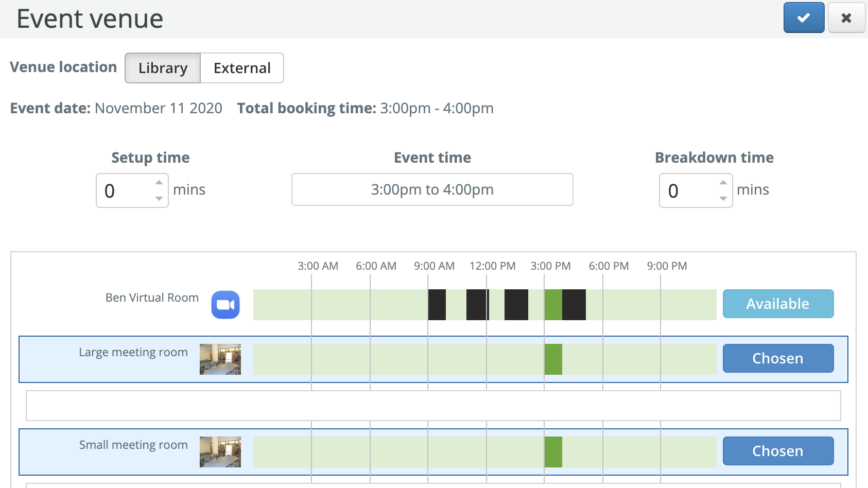The height and width of the screenshot is (488, 868).
Task: Click green booking slot in Large meeting room
Action: [553, 359]
